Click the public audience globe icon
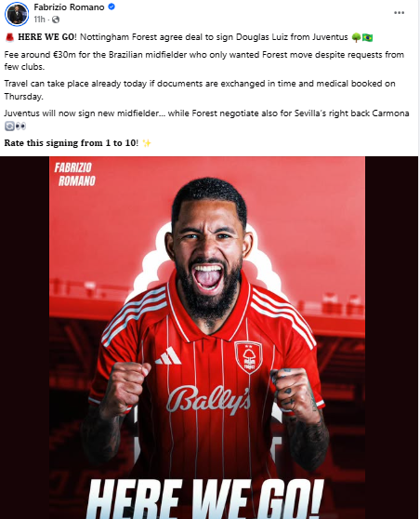The width and height of the screenshot is (420, 519). (56, 20)
